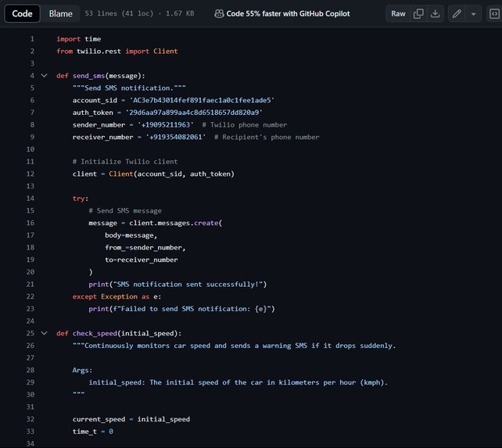Click the '# Initialize Twilio client' comment

tap(125, 161)
